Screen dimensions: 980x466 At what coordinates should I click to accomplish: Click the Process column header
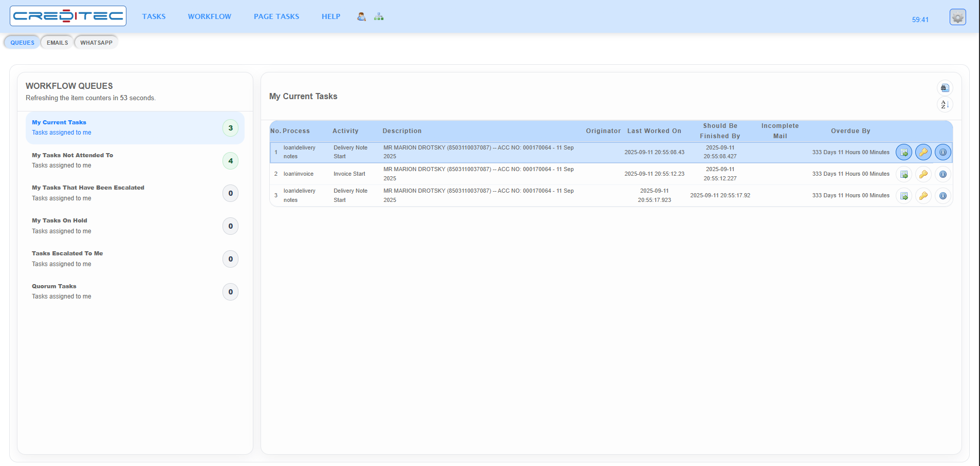pyautogui.click(x=296, y=131)
